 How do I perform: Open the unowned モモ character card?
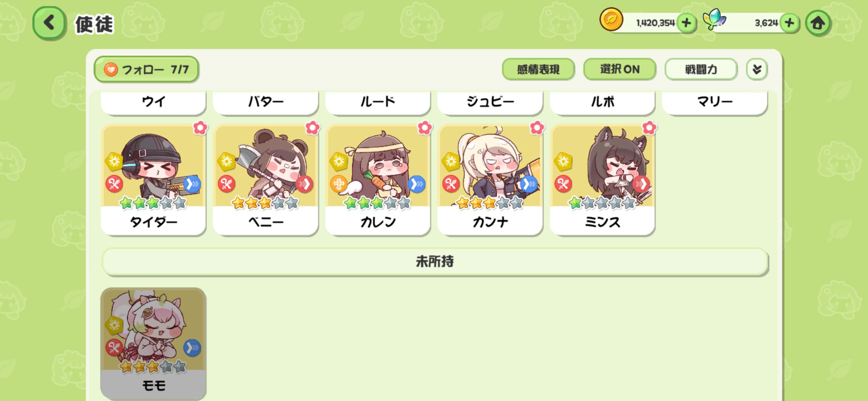pyautogui.click(x=153, y=343)
